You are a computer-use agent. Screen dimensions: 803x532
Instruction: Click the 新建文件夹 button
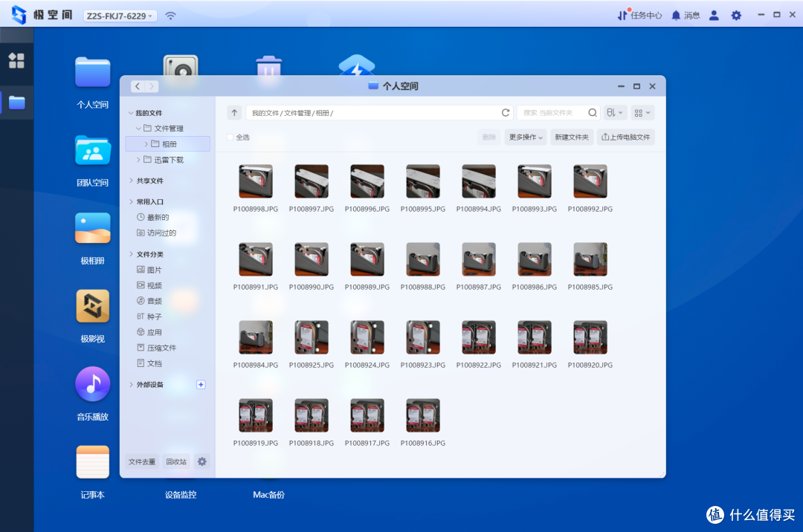point(572,137)
